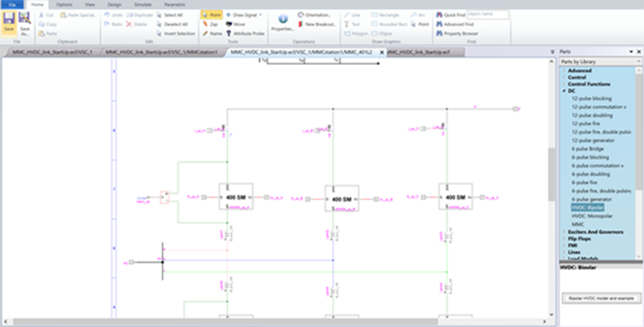The image size is (644, 327).
Task: Open the Draw Signal dropdown
Action: (x=248, y=14)
